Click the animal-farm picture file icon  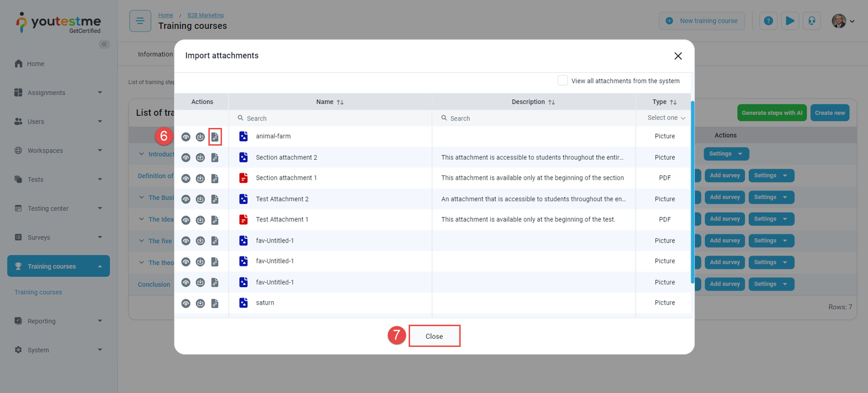coord(244,136)
